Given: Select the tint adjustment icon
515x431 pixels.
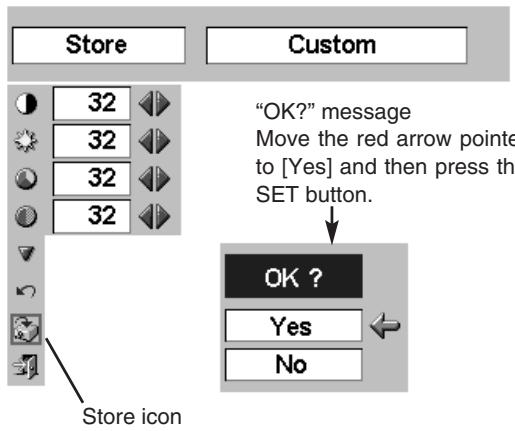Looking at the screenshot, I should click(x=26, y=216).
